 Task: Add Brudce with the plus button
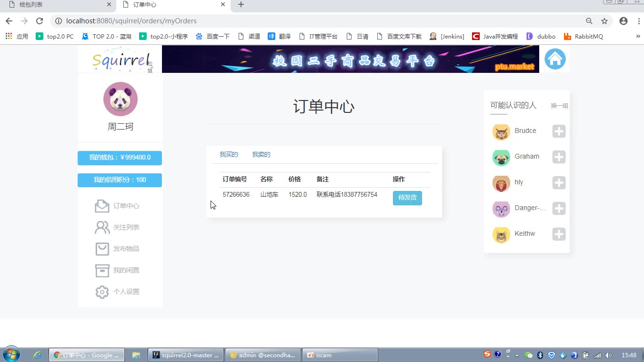[x=559, y=131]
